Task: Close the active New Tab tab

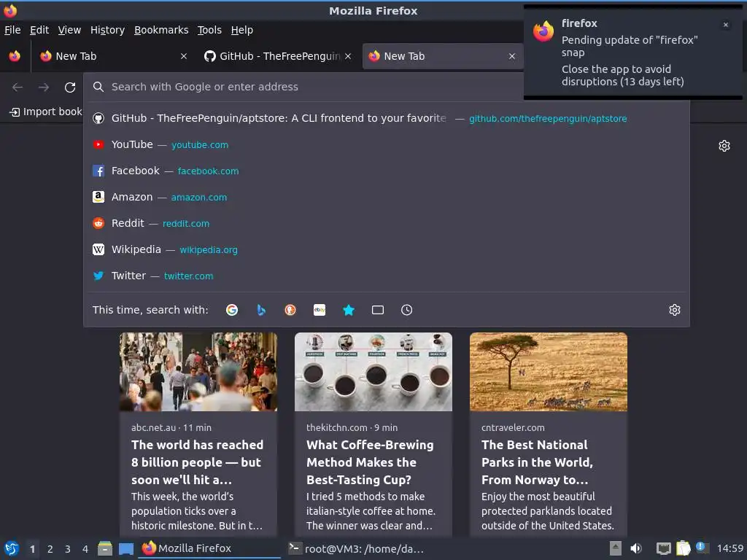Action: (512, 56)
